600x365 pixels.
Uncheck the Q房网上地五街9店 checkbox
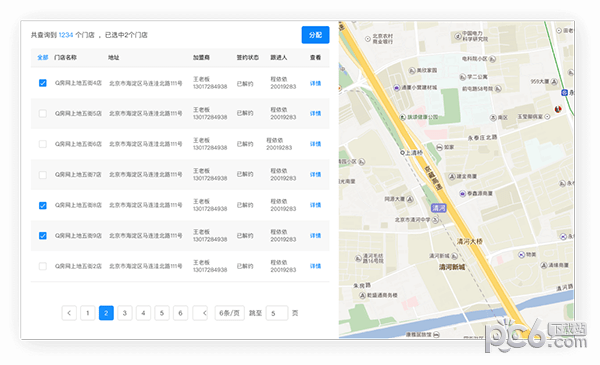tap(43, 236)
